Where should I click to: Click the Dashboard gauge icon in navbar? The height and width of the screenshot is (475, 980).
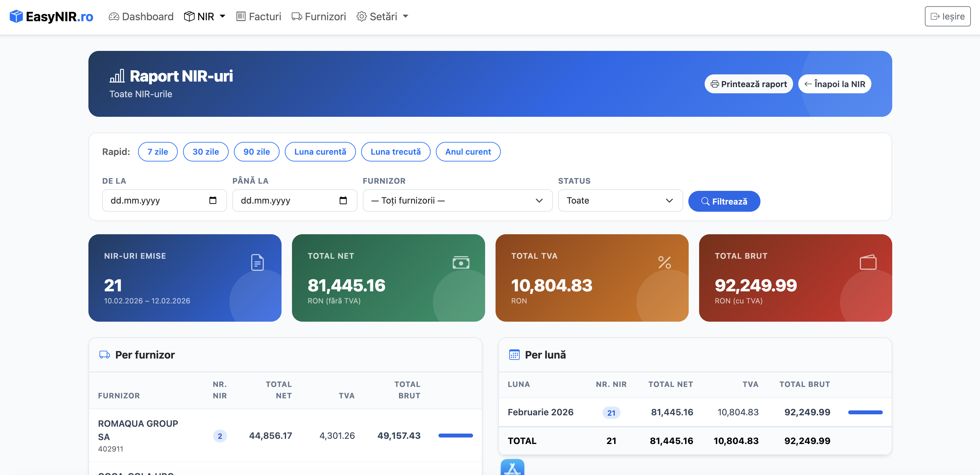coord(114,16)
